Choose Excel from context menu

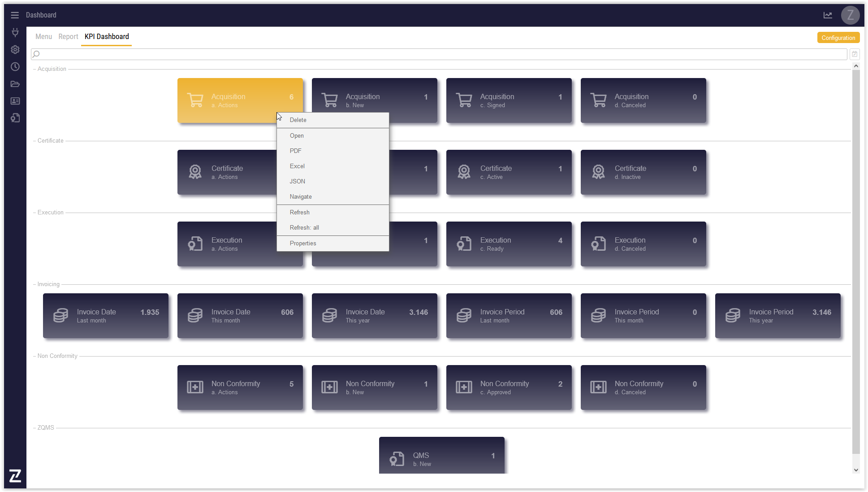tap(297, 166)
